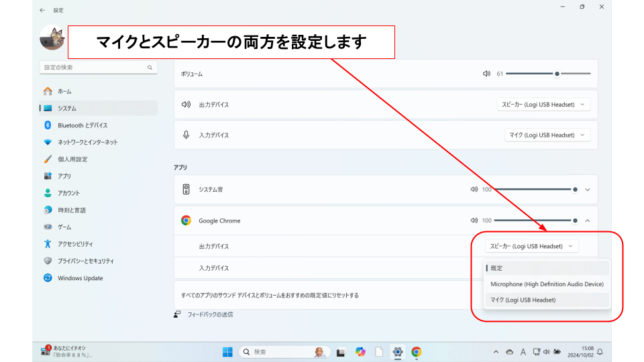Click フィードバックの送信 link
The width and height of the screenshot is (644, 362).
[209, 314]
